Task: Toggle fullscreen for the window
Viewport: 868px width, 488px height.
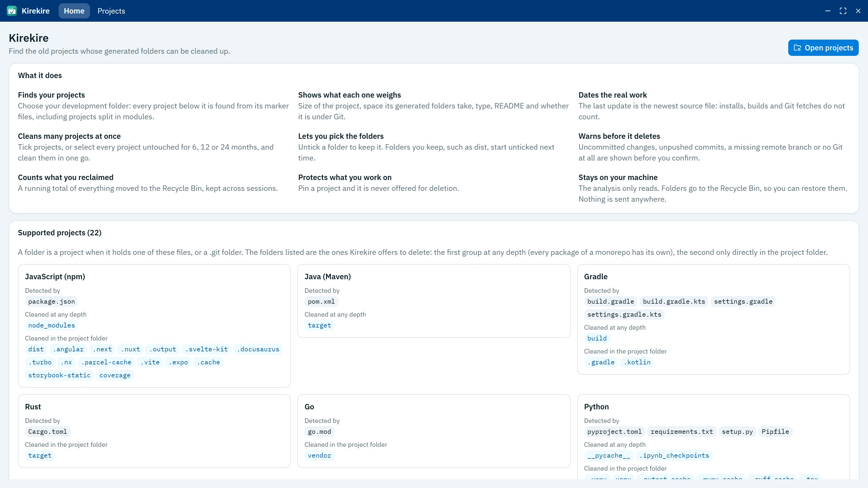Action: [x=843, y=11]
